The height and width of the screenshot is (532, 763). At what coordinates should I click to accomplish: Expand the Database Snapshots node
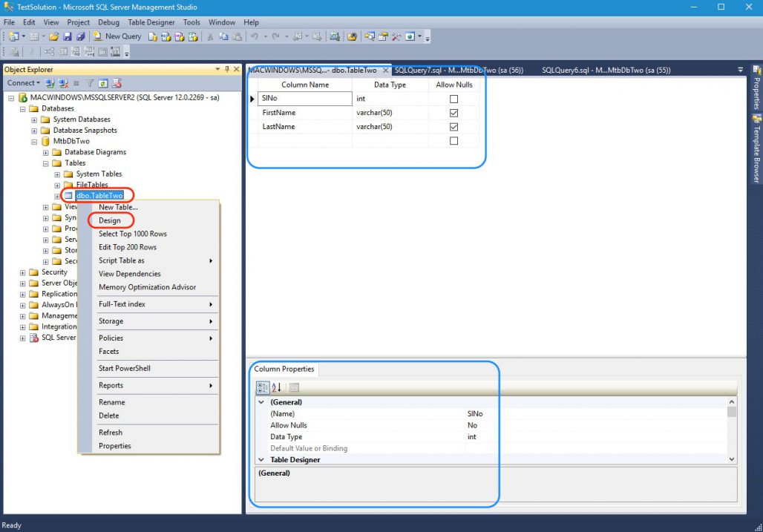point(34,131)
